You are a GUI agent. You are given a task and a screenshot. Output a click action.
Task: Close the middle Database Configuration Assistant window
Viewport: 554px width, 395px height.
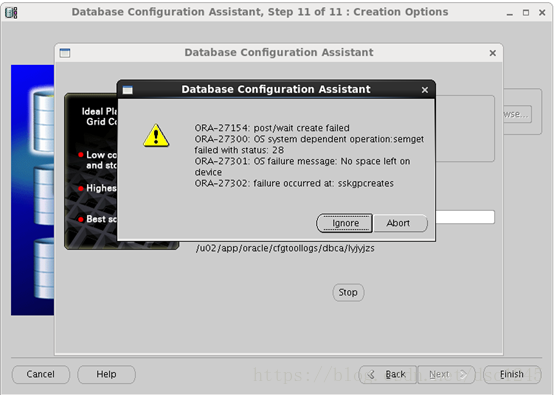(x=493, y=53)
